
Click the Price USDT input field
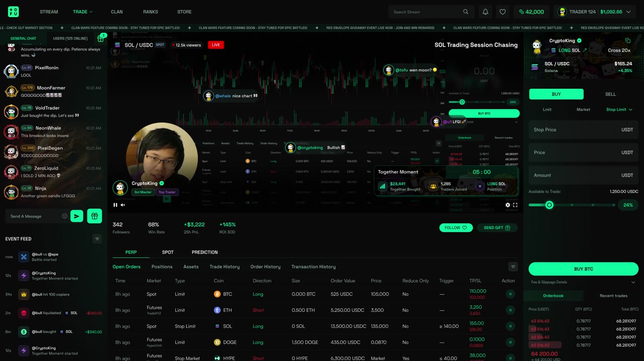tap(583, 152)
